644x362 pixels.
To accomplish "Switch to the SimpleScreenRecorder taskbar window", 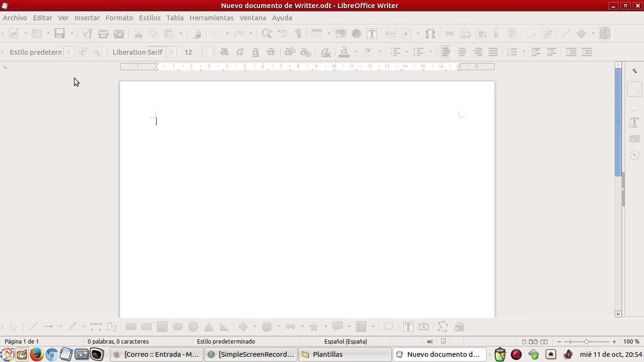I will coord(251,354).
